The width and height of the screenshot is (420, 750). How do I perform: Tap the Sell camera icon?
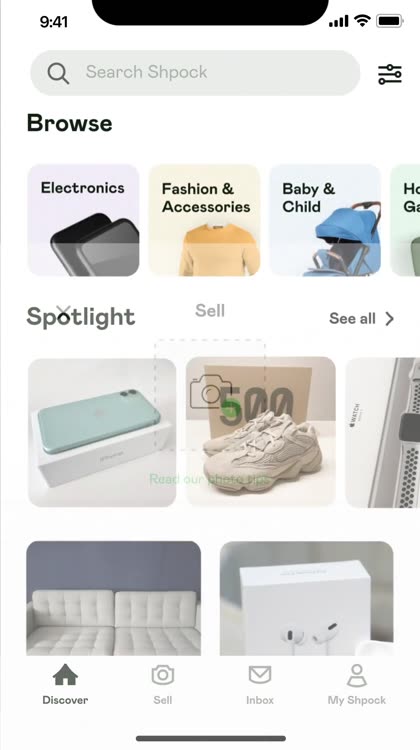pyautogui.click(x=163, y=675)
